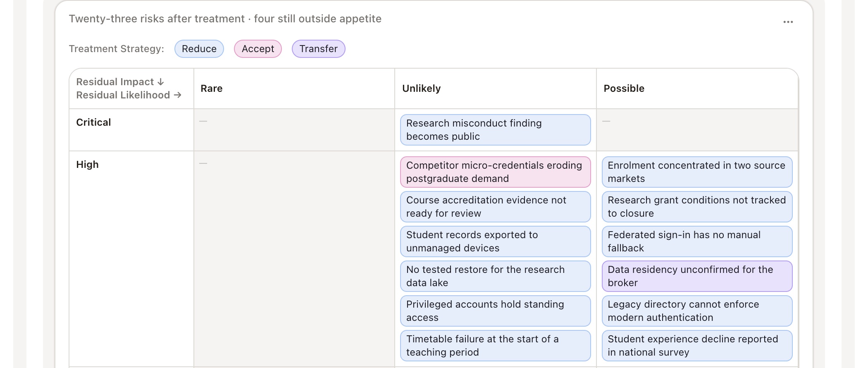Open the three-dot more options menu
Image resolution: width=868 pixels, height=368 pixels.
coord(788,22)
